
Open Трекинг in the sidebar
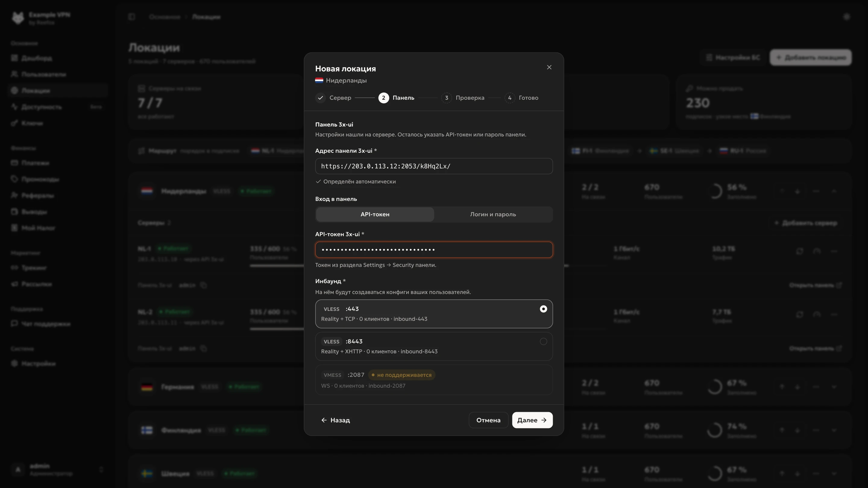pyautogui.click(x=57, y=268)
